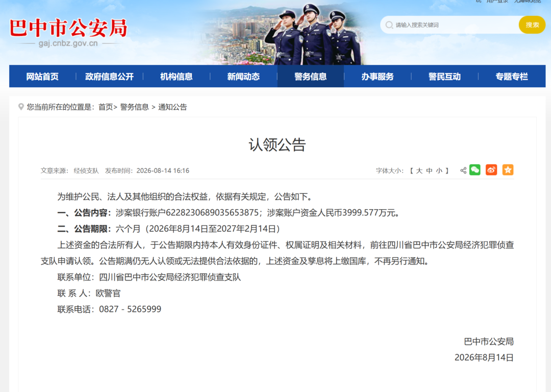This screenshot has width=551, height=392.
Task: Click the 公告内容 heading
Action: click(91, 213)
